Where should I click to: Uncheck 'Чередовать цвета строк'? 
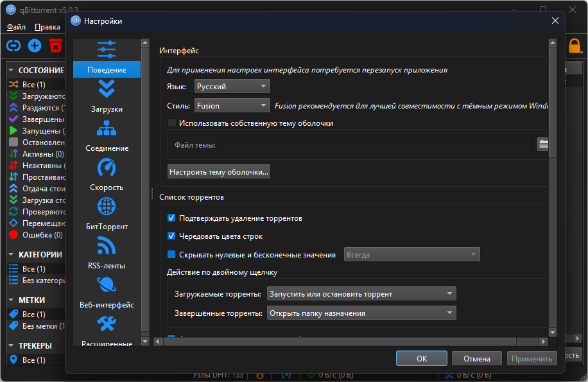point(171,236)
